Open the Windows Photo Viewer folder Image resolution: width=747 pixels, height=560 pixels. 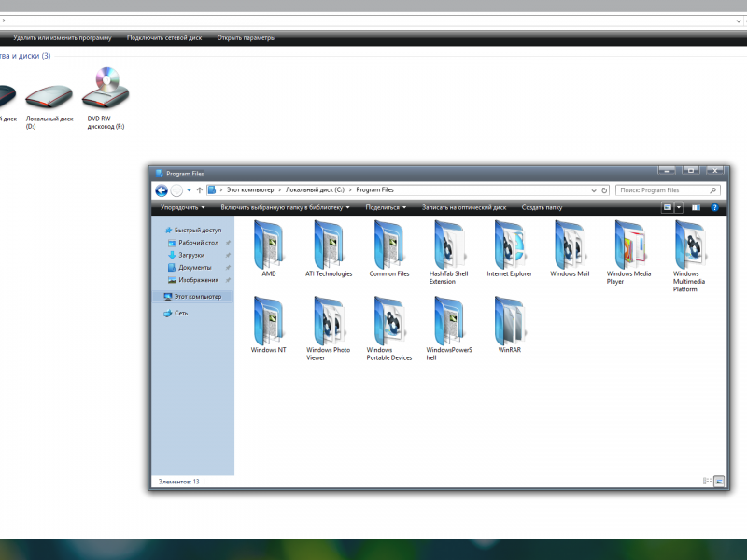pyautogui.click(x=329, y=329)
